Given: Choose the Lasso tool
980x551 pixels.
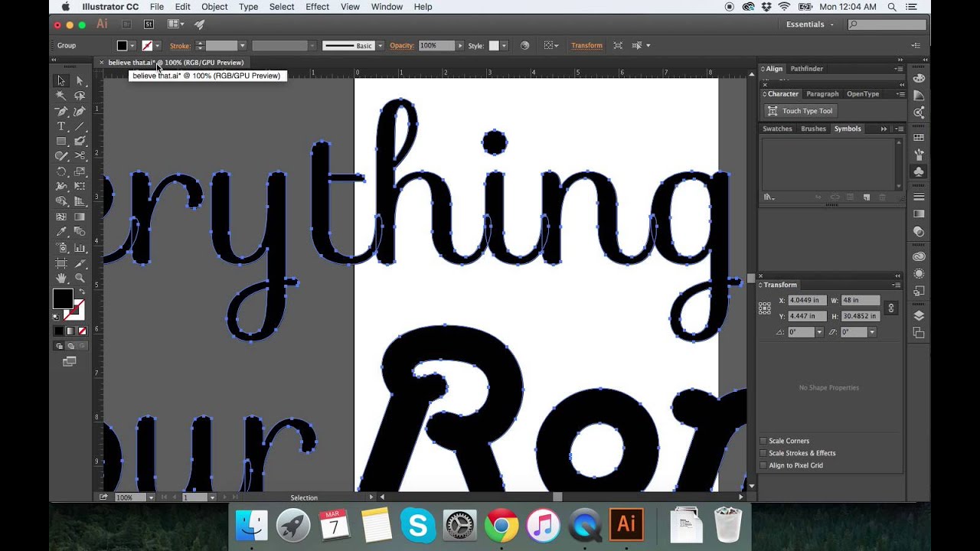Looking at the screenshot, I should pyautogui.click(x=80, y=96).
